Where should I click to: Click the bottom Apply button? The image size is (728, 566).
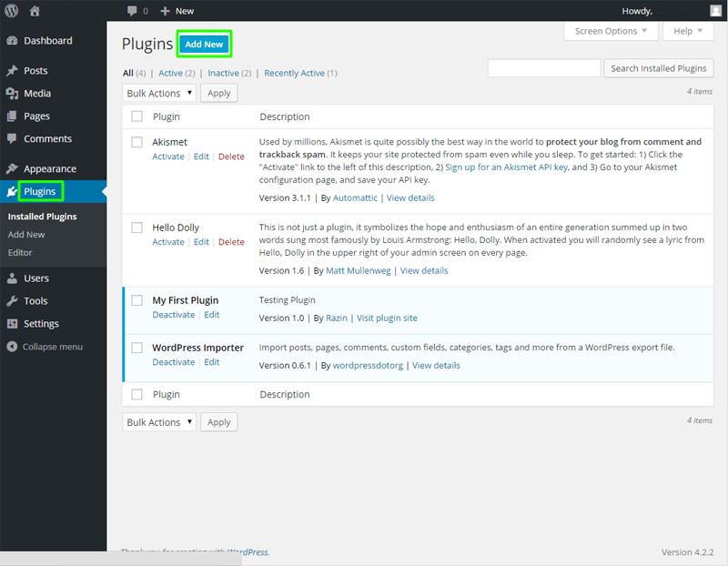pos(218,422)
